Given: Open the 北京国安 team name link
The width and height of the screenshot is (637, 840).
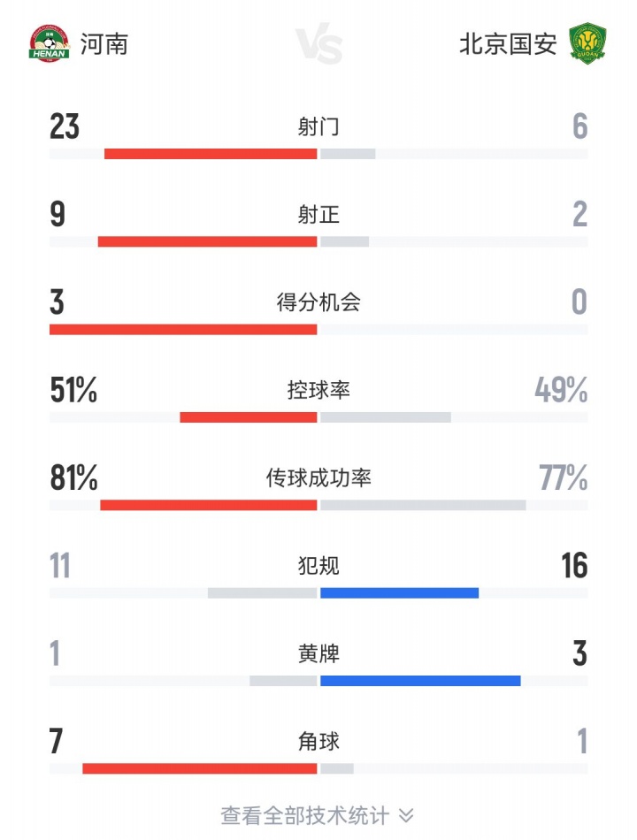Looking at the screenshot, I should [x=508, y=44].
